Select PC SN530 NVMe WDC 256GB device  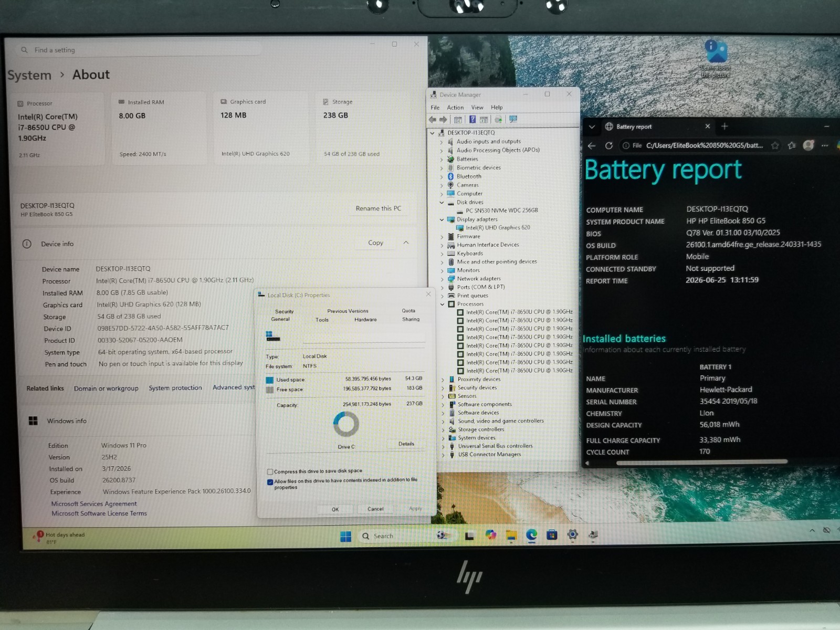pos(501,211)
